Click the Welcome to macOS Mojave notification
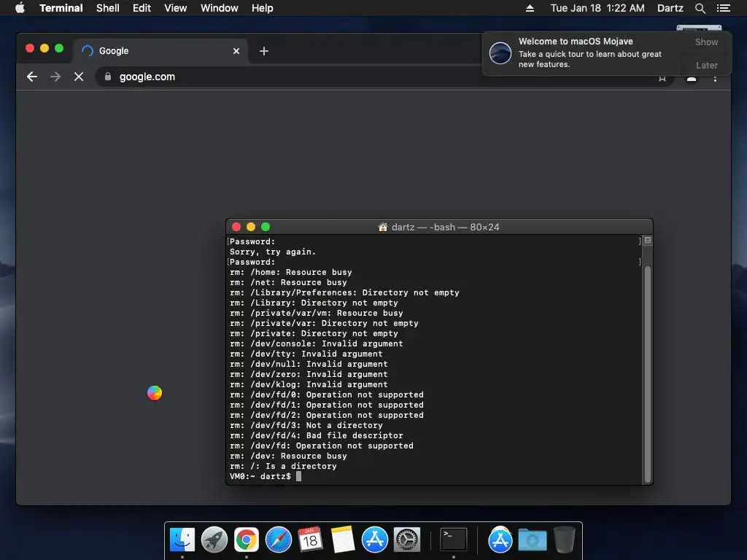This screenshot has height=560, width=747. 581,52
